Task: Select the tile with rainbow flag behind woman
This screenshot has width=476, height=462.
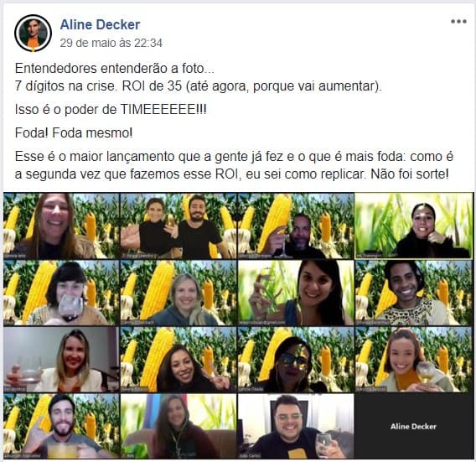Action: coord(178,426)
